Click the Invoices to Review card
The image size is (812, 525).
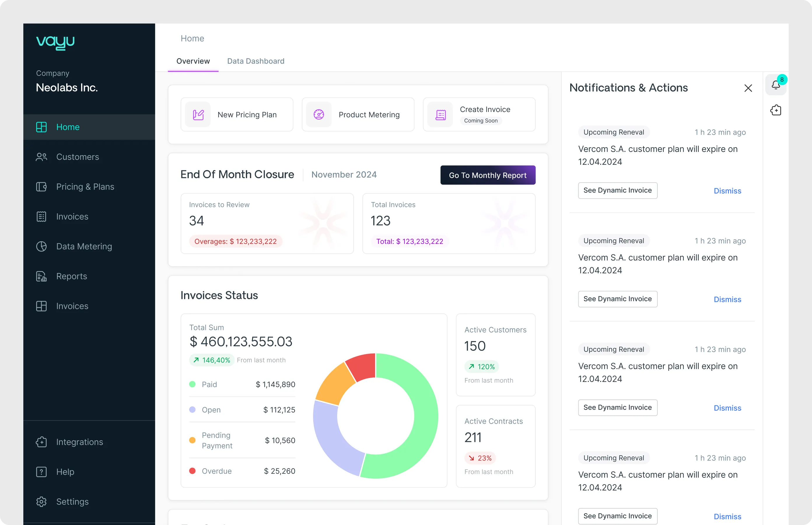click(x=267, y=223)
